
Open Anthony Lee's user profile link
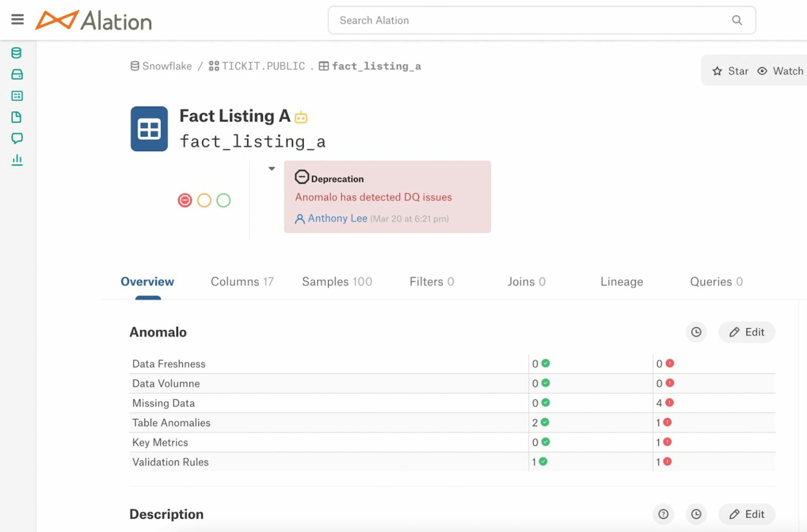[x=337, y=218]
